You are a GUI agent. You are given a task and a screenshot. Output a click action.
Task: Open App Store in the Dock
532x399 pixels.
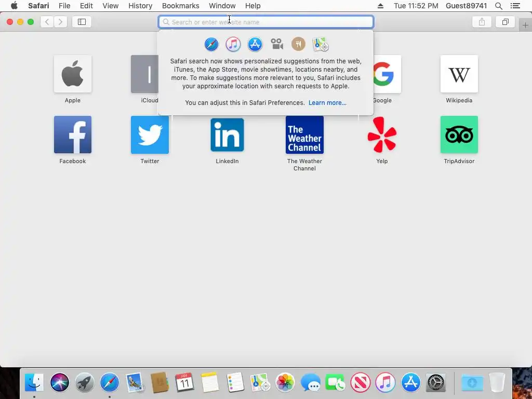point(410,382)
